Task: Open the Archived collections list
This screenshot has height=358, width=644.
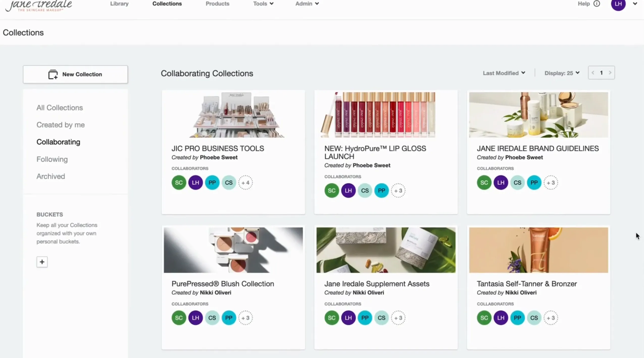Action: 51,176
